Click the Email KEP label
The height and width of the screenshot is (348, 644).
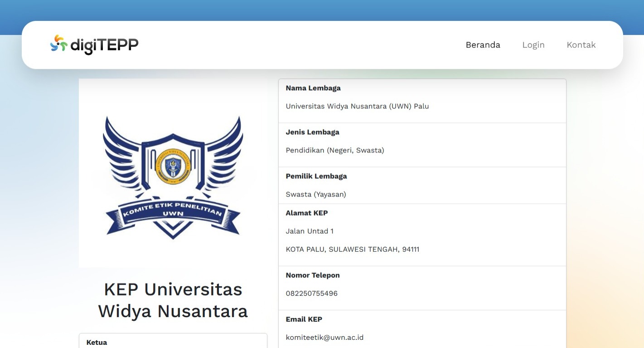304,319
